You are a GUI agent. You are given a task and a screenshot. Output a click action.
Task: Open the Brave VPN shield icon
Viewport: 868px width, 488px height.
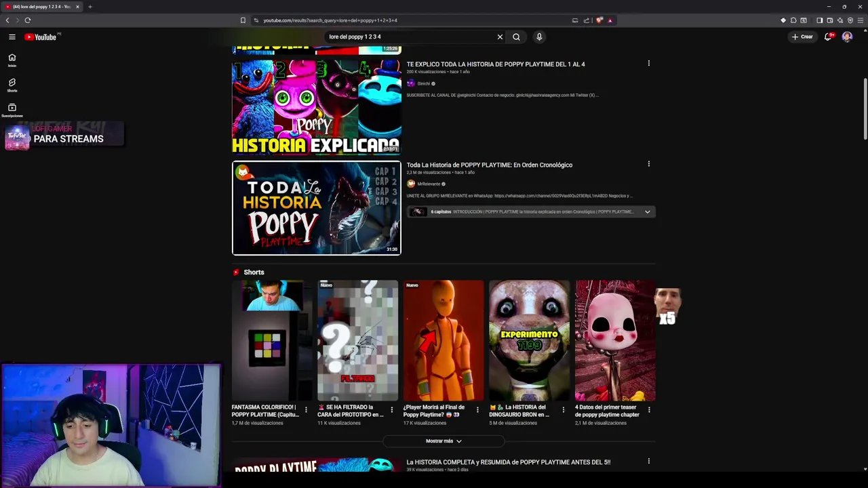click(x=850, y=20)
